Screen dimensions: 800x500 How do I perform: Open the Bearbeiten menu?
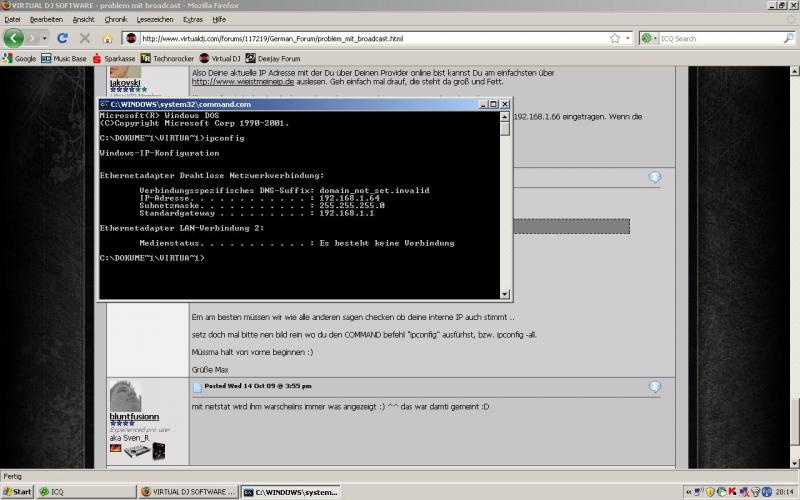pyautogui.click(x=46, y=19)
